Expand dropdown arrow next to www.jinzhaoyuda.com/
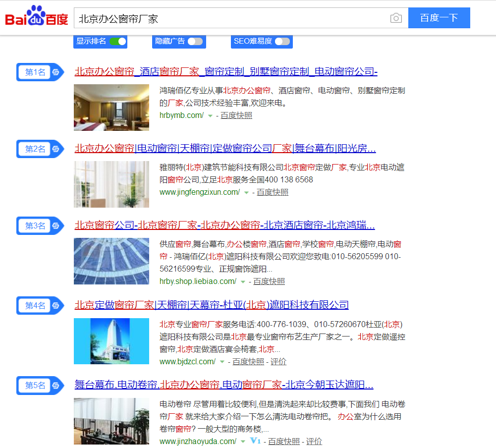Image resolution: width=496 pixels, height=448 pixels. point(243,442)
